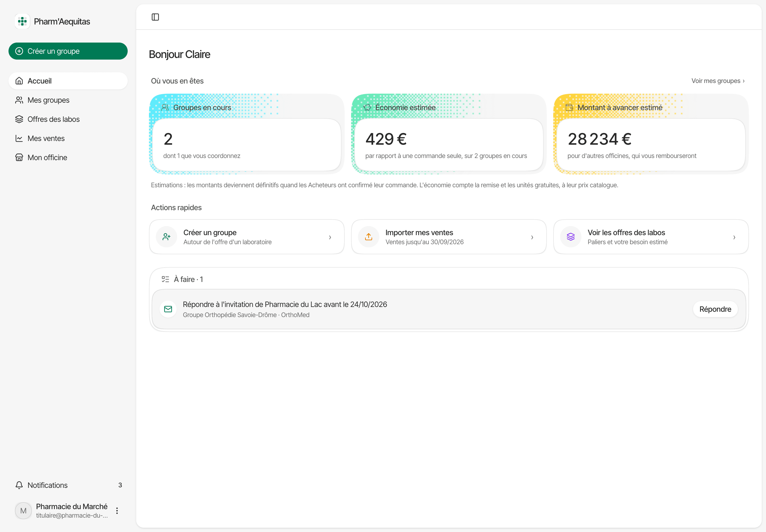
Task: Click Groupe Orthopédie Savoie-Drôme · OrthoMed subtitle
Action: pyautogui.click(x=246, y=315)
